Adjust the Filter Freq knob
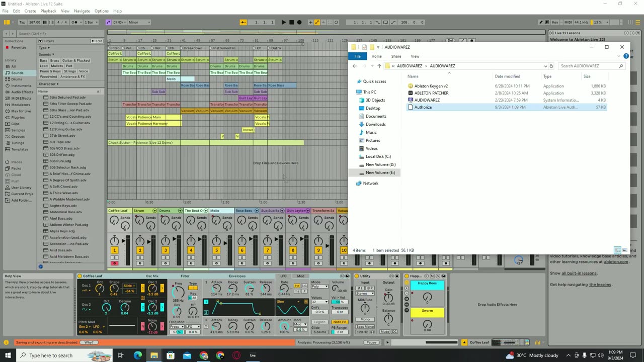This screenshot has width=644, height=362. pyautogui.click(x=178, y=292)
